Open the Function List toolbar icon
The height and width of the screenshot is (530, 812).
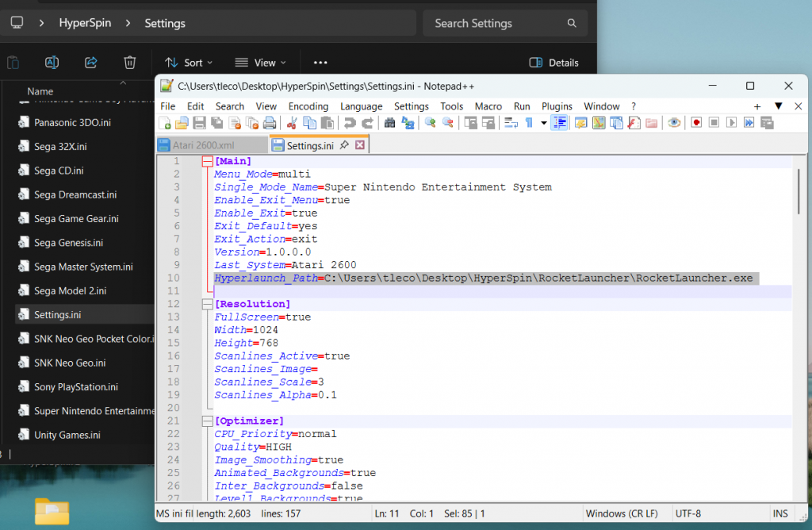point(634,123)
